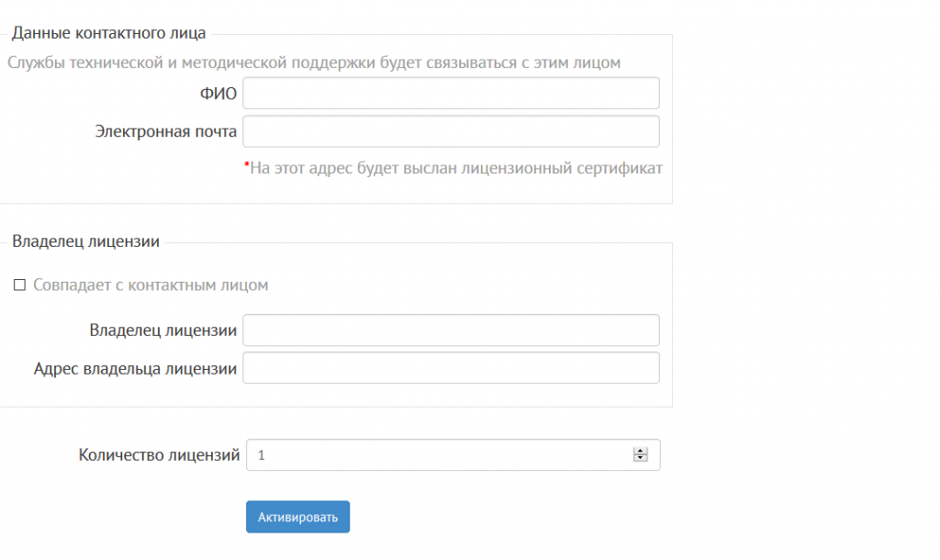Screen dimensions: 940x560
Task: Click the support service description text
Action: (314, 62)
